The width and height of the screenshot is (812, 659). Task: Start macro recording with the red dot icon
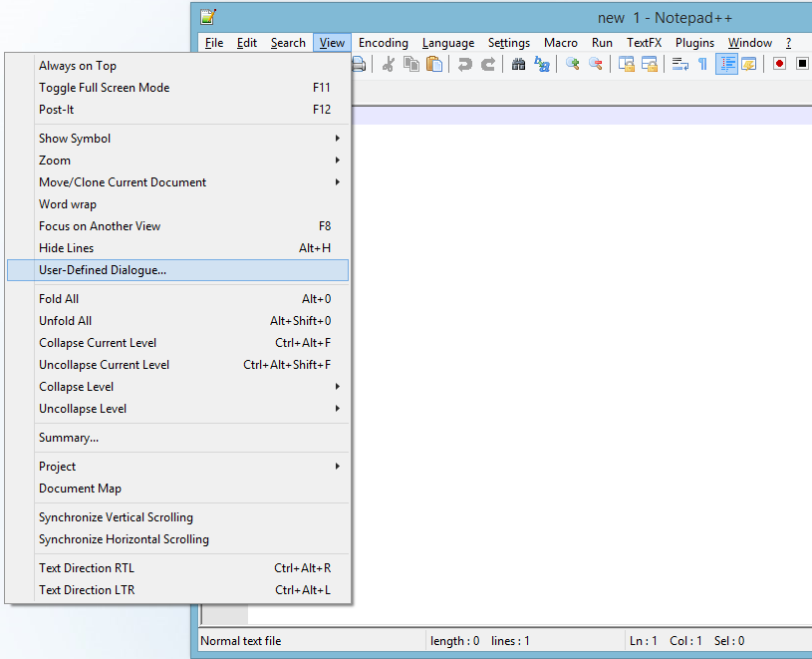pyautogui.click(x=779, y=63)
